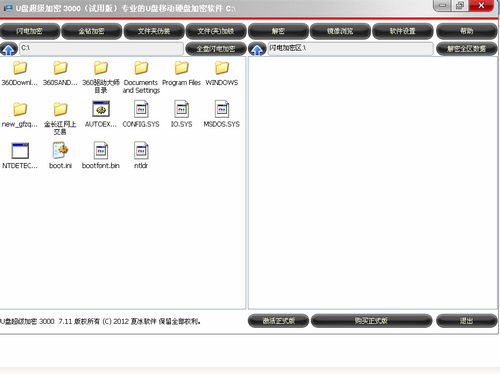Click the application icon in title bar
The width and height of the screenshot is (500, 375).
pyautogui.click(x=7, y=8)
